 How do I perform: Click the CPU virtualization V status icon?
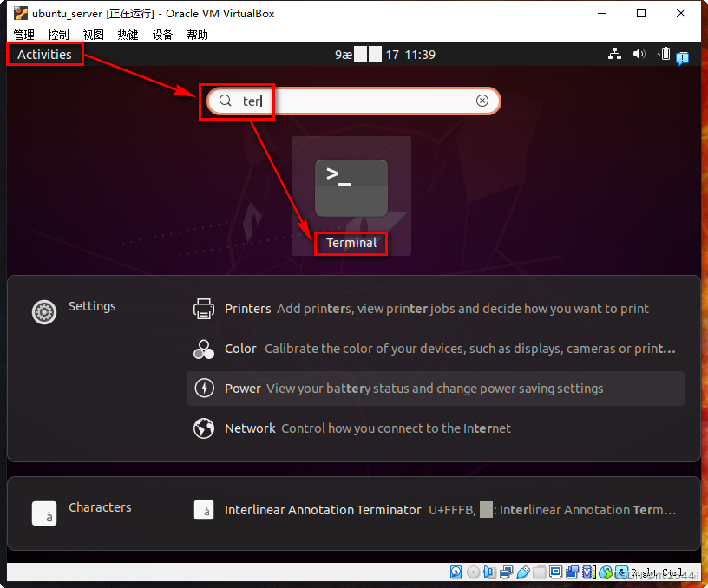pos(589,572)
